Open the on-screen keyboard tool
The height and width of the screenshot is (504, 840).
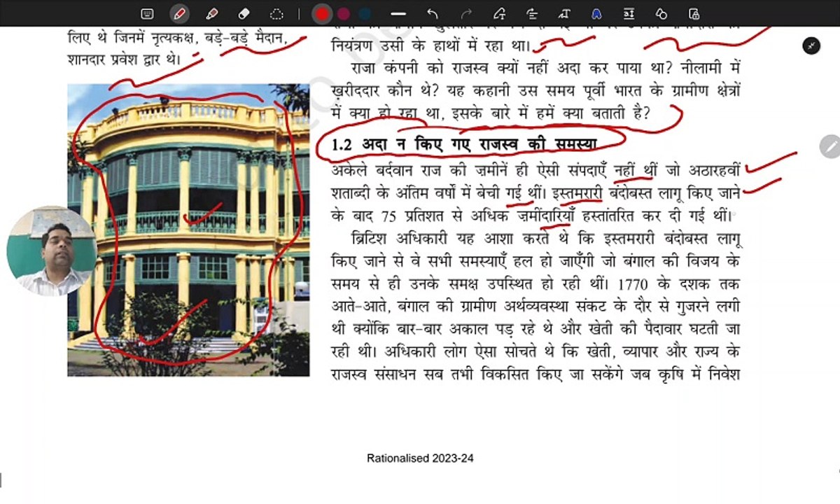click(147, 13)
